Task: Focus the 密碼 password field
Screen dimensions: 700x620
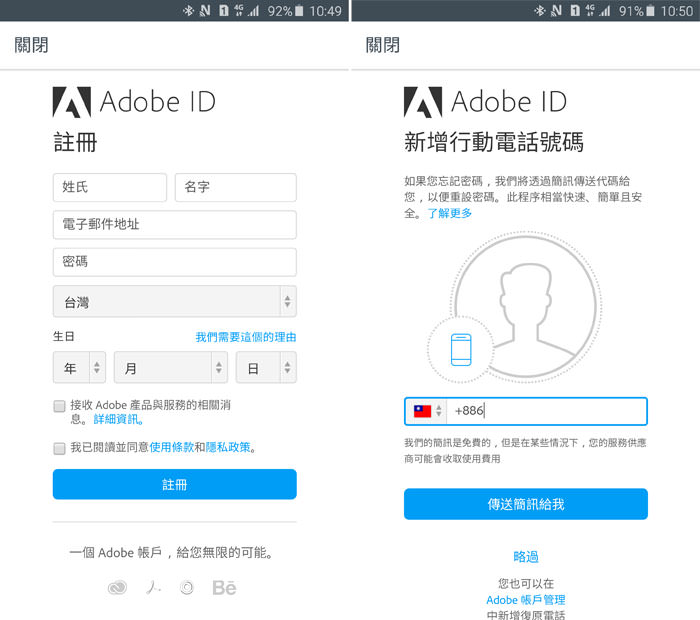Action: coord(175,262)
